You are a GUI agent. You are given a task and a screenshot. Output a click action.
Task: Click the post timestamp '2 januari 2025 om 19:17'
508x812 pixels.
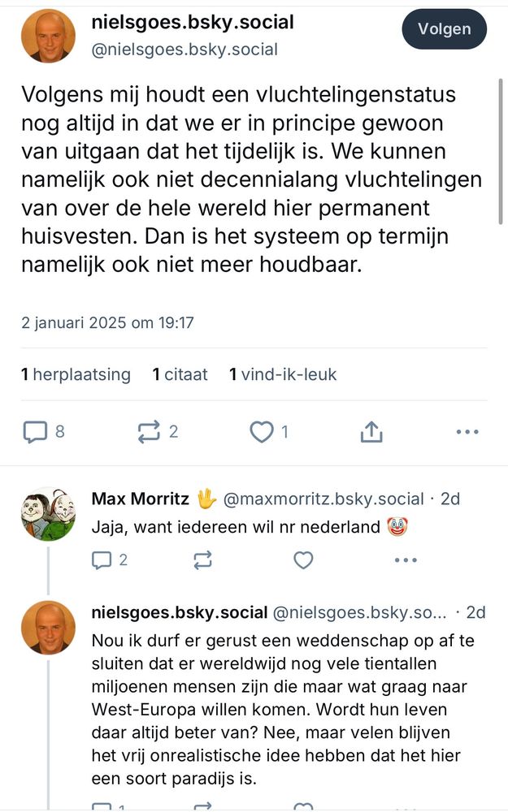pos(107,322)
